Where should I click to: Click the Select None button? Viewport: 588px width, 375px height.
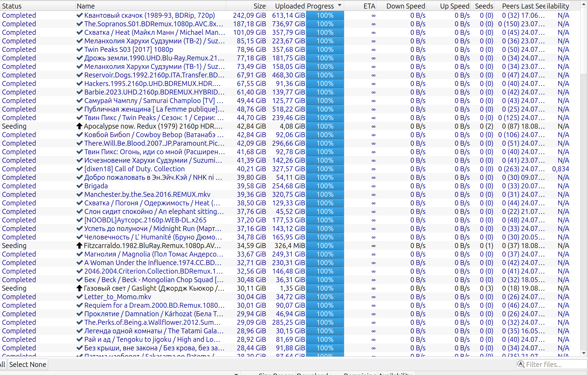(x=28, y=364)
